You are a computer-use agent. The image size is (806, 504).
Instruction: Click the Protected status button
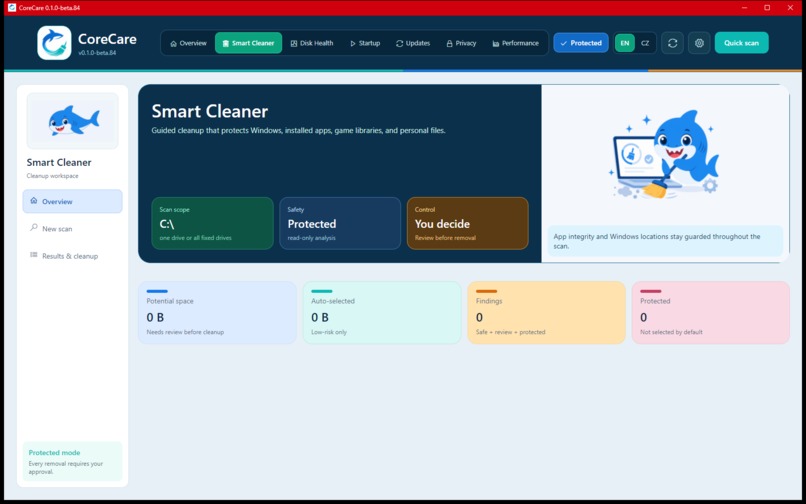581,43
